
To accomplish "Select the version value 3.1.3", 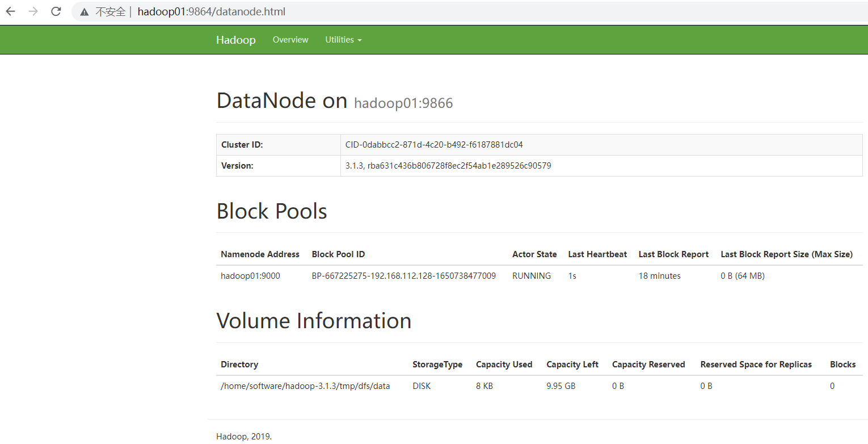I will click(448, 166).
